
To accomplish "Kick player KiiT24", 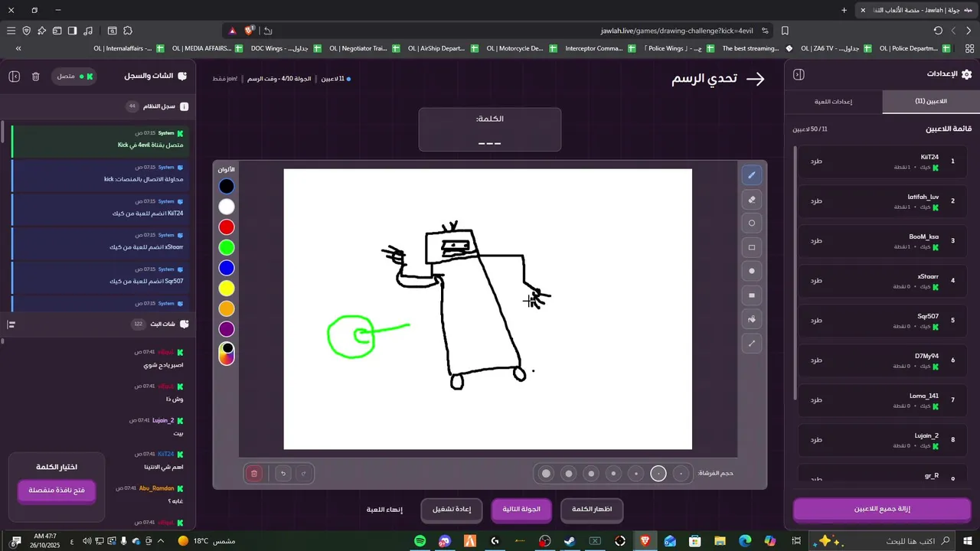I will (x=817, y=161).
